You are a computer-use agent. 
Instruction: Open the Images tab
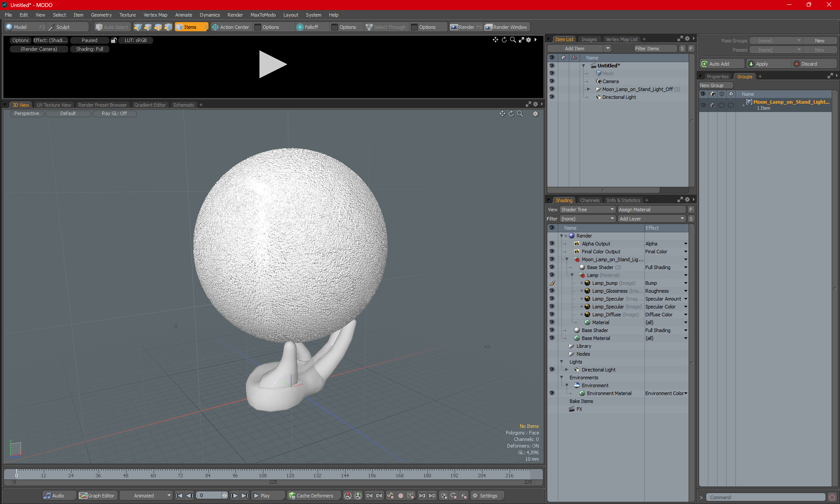coord(589,39)
